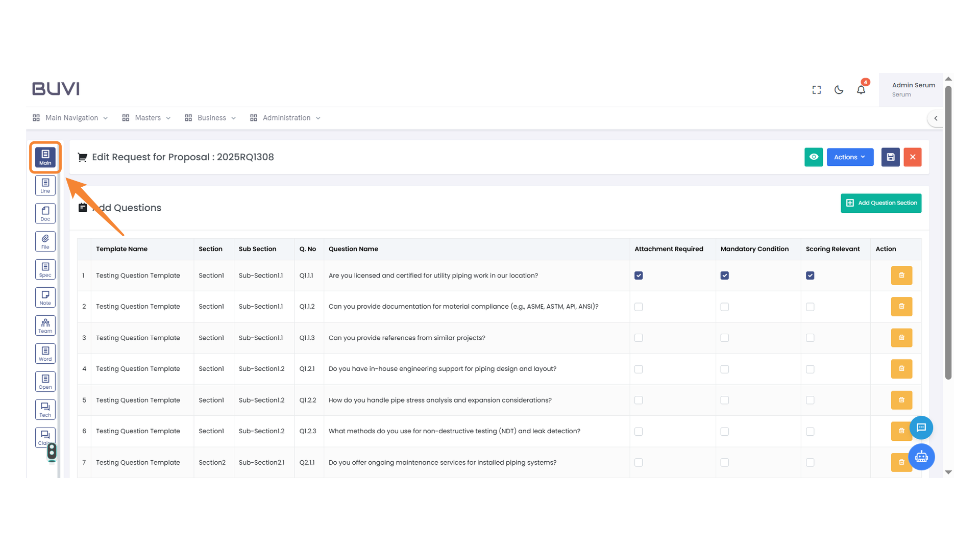This screenshot has height=551, width=980.
Task: Open the File attachments sidebar icon
Action: tap(45, 241)
